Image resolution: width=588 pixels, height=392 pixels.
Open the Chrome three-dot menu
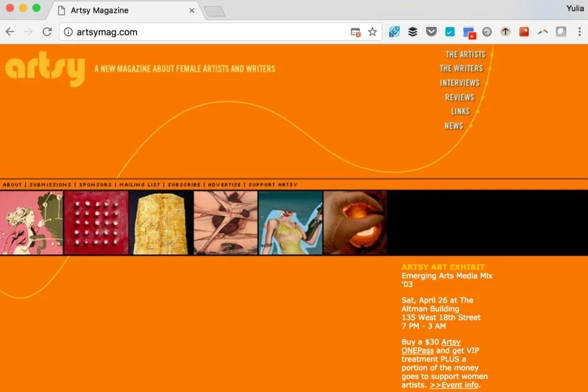click(579, 32)
